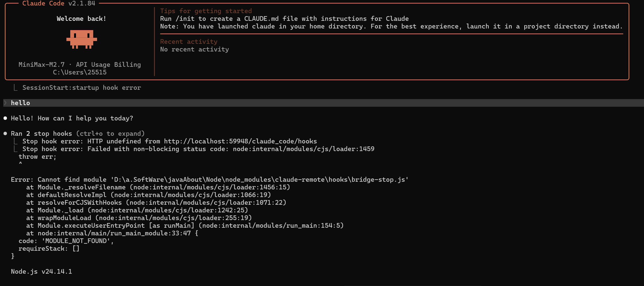Image resolution: width=644 pixels, height=286 pixels.
Task: Click the API Usage Billing text
Action: pos(108,65)
